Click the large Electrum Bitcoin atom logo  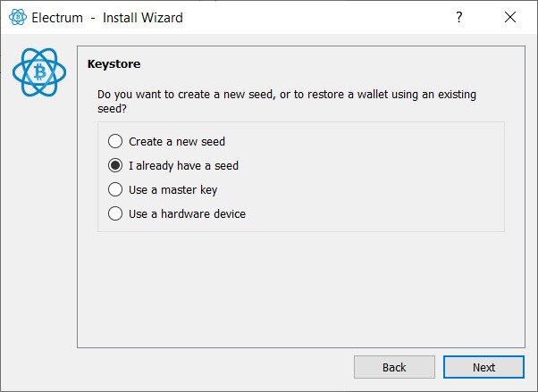point(39,73)
